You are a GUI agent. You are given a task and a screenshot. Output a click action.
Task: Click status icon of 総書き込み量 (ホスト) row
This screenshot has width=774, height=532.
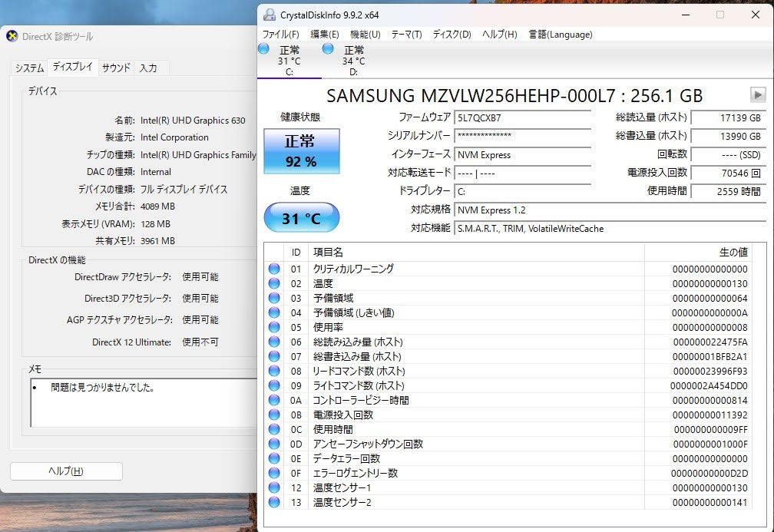[x=274, y=356]
